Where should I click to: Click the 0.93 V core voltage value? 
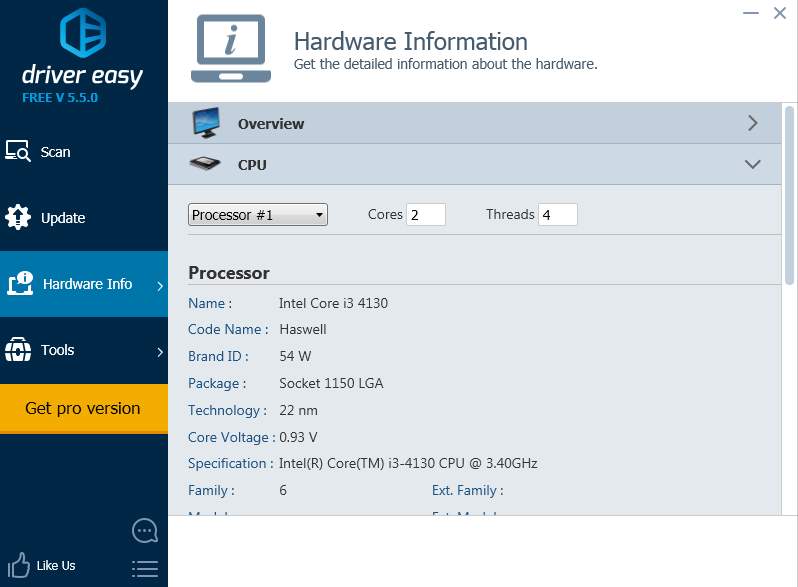(298, 437)
